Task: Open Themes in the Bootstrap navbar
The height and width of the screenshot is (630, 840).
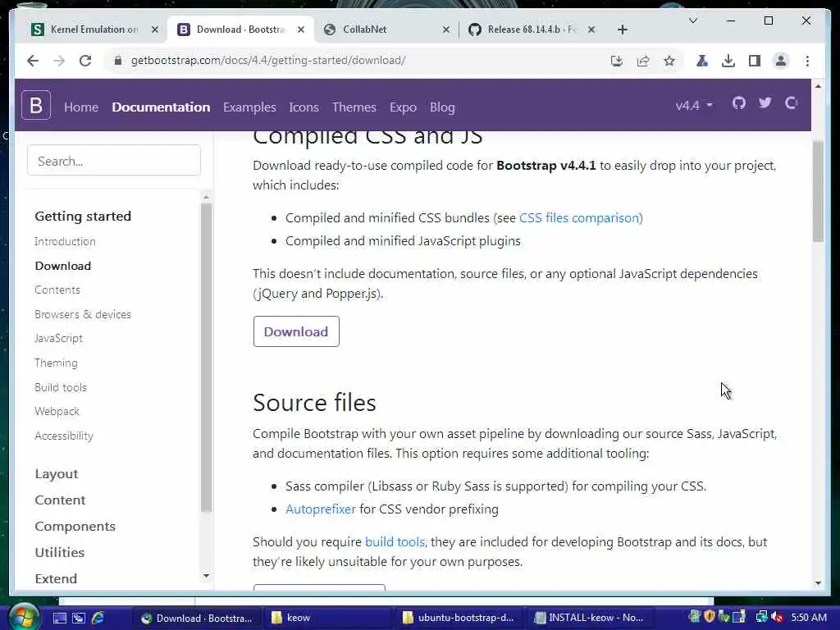Action: pyautogui.click(x=354, y=107)
